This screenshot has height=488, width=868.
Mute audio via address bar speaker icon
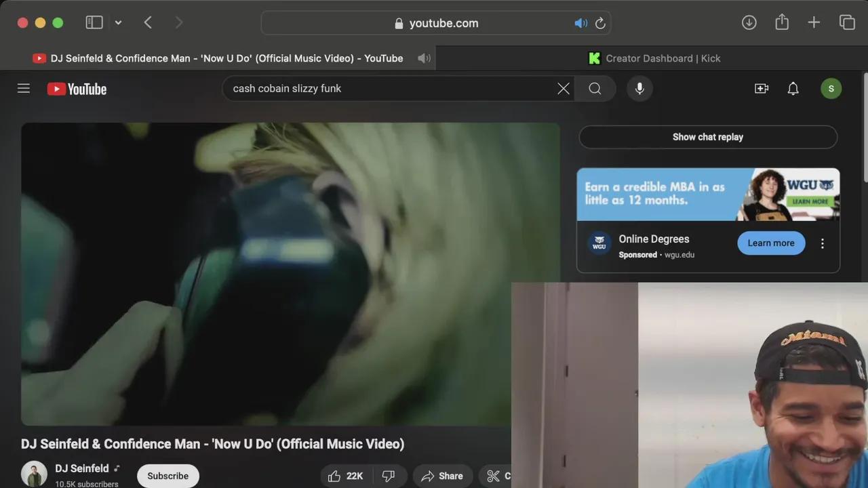click(580, 23)
